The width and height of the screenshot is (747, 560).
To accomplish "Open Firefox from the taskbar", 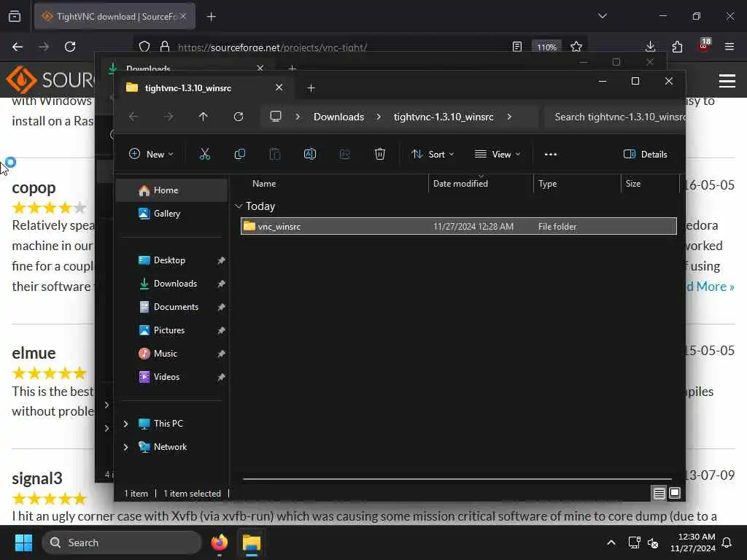I will point(219,542).
